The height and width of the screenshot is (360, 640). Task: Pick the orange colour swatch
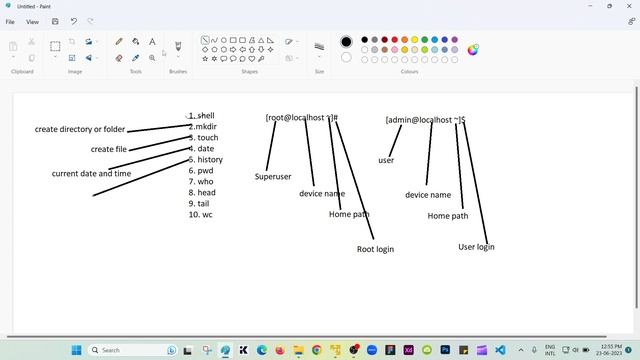(x=404, y=40)
